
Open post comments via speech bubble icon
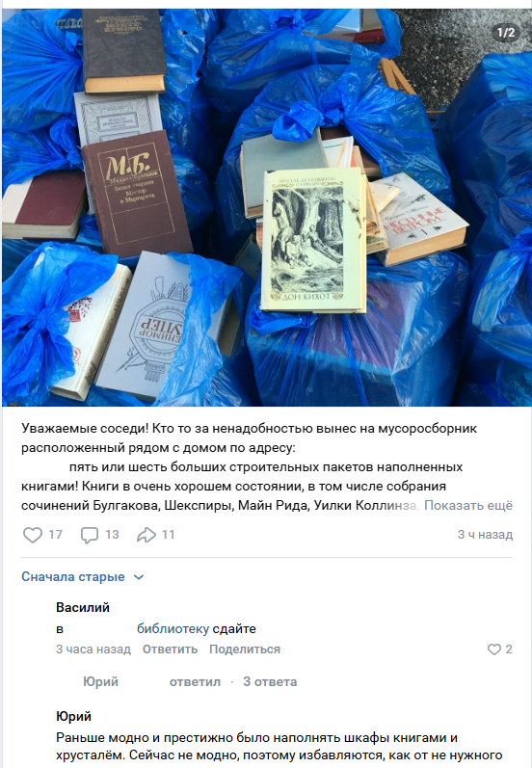[x=90, y=535]
